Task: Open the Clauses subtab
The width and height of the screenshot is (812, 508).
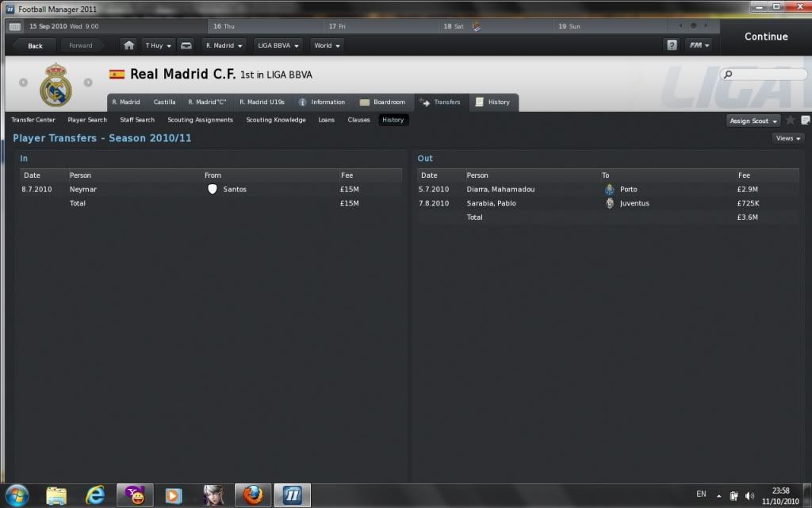Action: click(x=359, y=120)
